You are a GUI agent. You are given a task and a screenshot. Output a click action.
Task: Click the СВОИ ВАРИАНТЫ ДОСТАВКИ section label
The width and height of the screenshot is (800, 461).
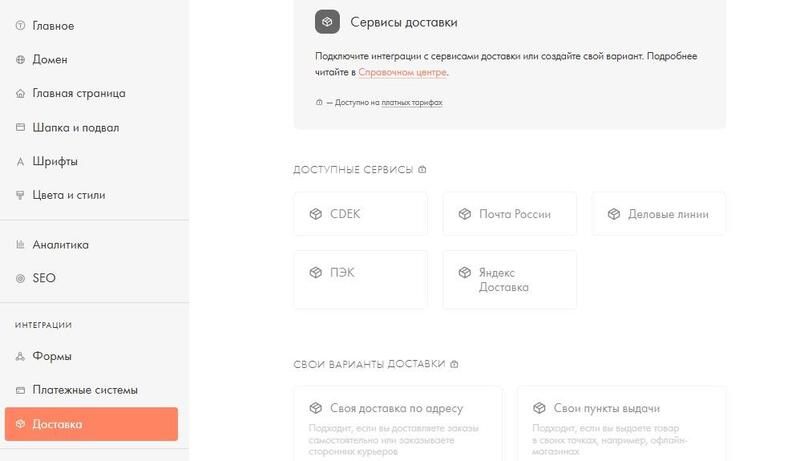coord(369,364)
